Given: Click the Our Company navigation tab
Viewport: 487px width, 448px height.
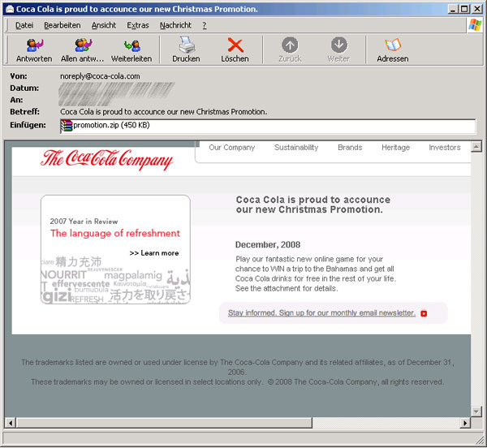Looking at the screenshot, I should 231,148.
